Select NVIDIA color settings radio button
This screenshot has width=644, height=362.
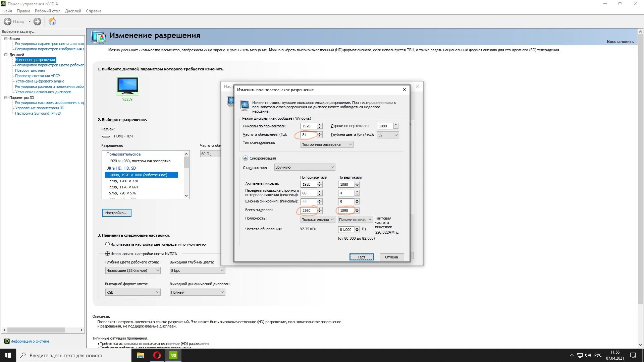[x=107, y=254]
